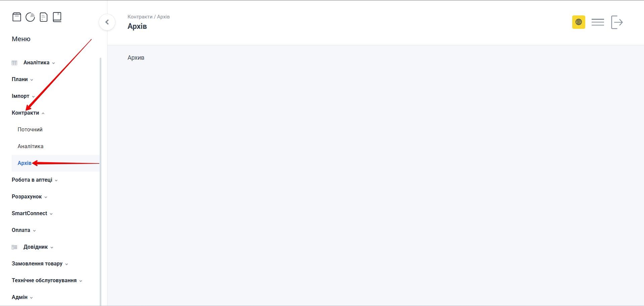Screen dimensions: 644x306
Task: Select the Поточний submenu item
Action: click(30, 130)
